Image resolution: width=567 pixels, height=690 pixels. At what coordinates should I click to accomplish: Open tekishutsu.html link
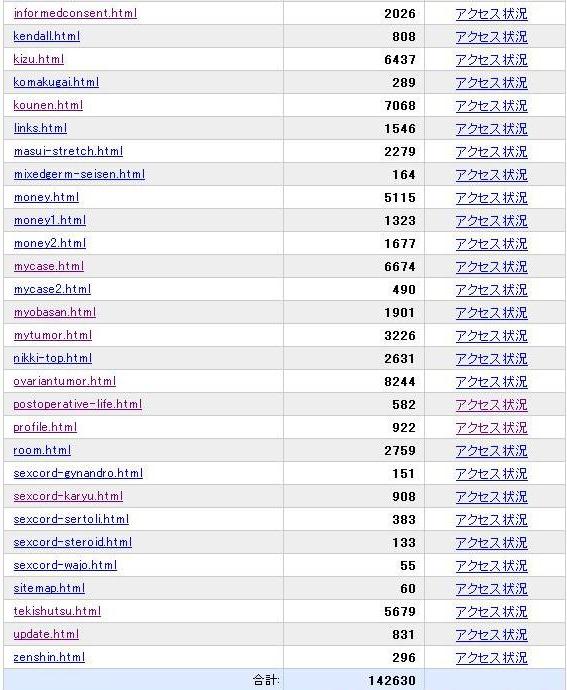(x=57, y=611)
